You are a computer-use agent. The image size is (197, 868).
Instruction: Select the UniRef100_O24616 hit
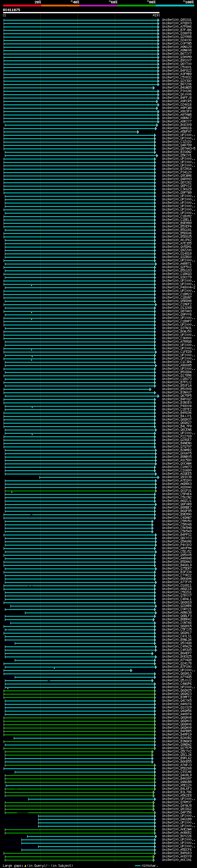176,104
